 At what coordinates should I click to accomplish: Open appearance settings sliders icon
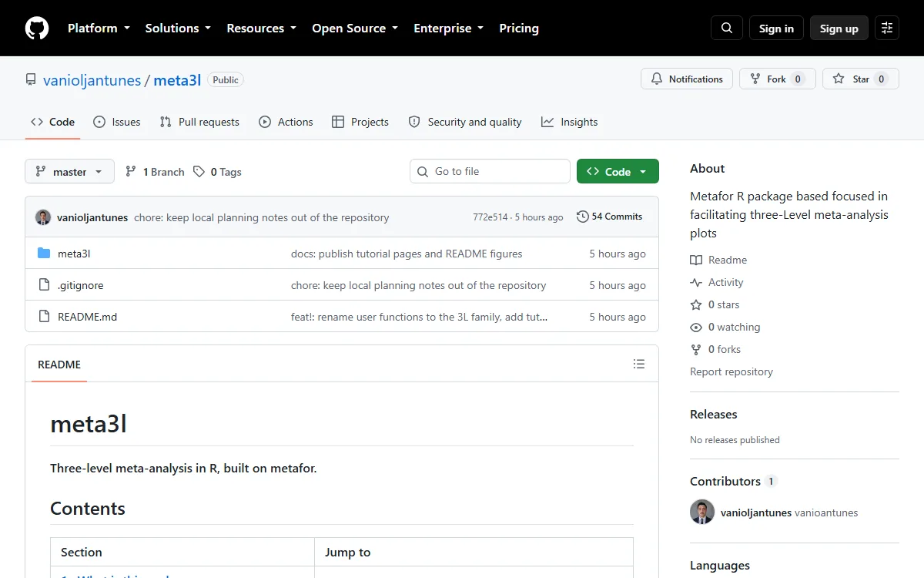(x=887, y=28)
